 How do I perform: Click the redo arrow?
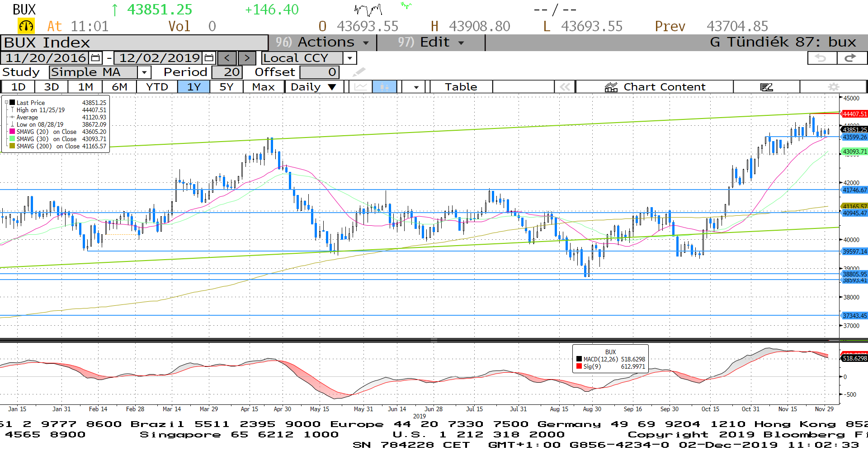pyautogui.click(x=851, y=58)
